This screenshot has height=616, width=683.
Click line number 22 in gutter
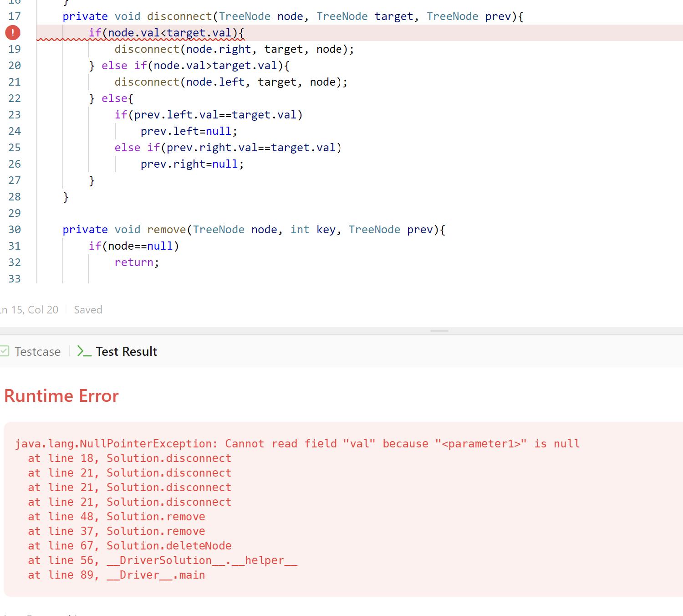pyautogui.click(x=15, y=98)
